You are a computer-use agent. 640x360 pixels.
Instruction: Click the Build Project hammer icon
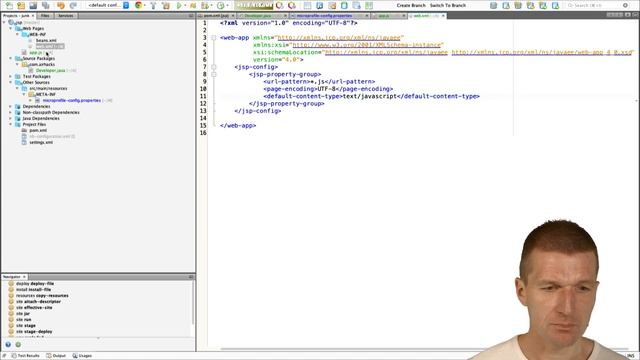153,5
